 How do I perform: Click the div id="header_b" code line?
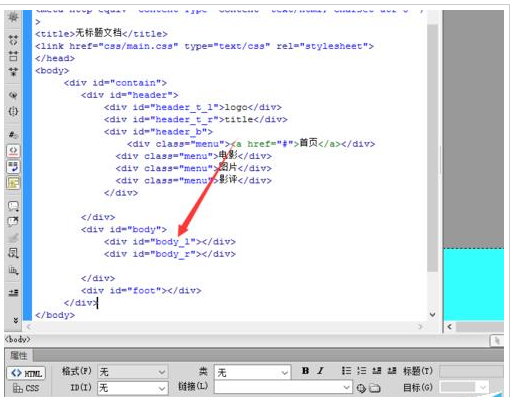(158, 132)
